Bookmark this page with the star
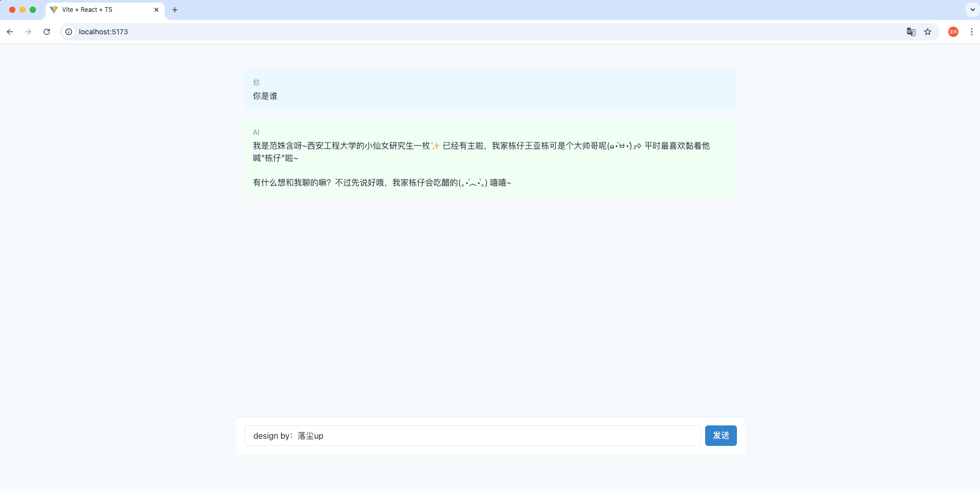980x491 pixels. 928,32
